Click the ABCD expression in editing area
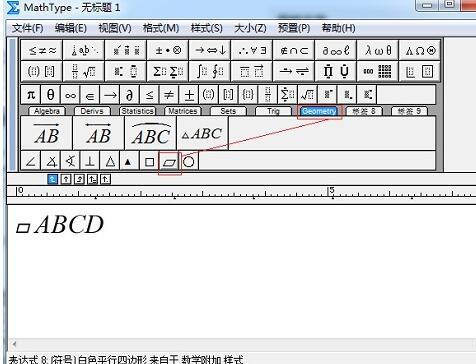476x364 pixels. [x=60, y=224]
